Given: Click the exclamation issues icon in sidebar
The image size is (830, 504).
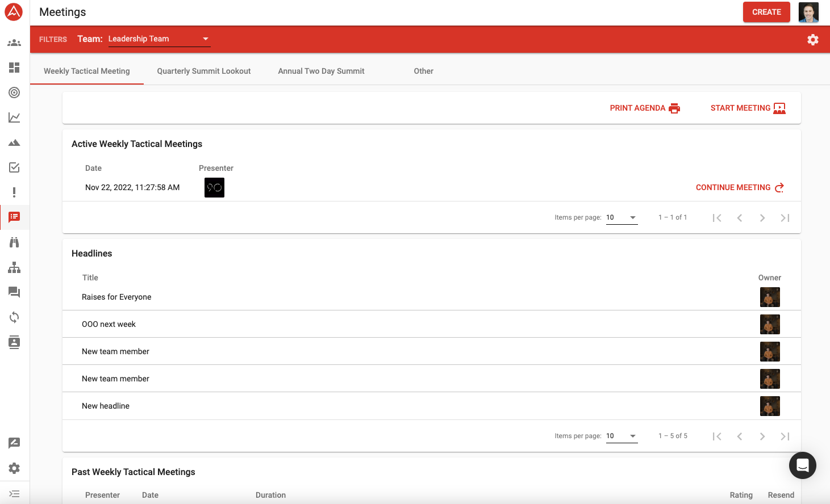Looking at the screenshot, I should 14,192.
